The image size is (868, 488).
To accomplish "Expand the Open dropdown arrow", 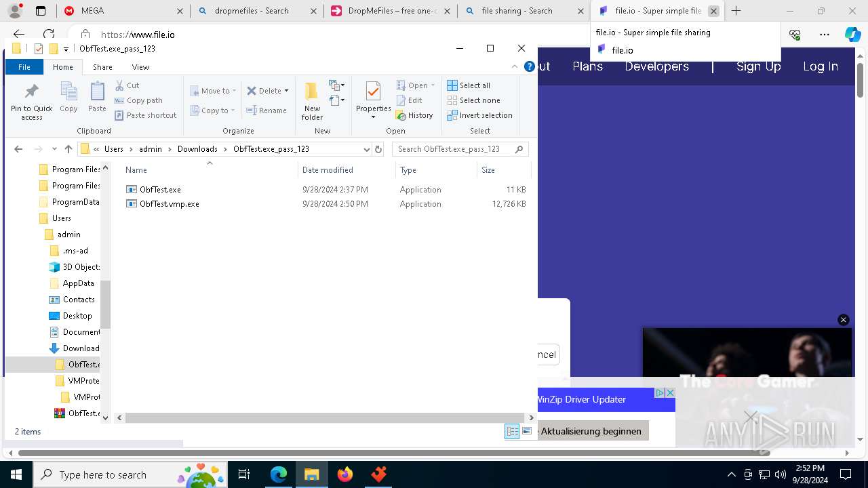I will 433,85.
